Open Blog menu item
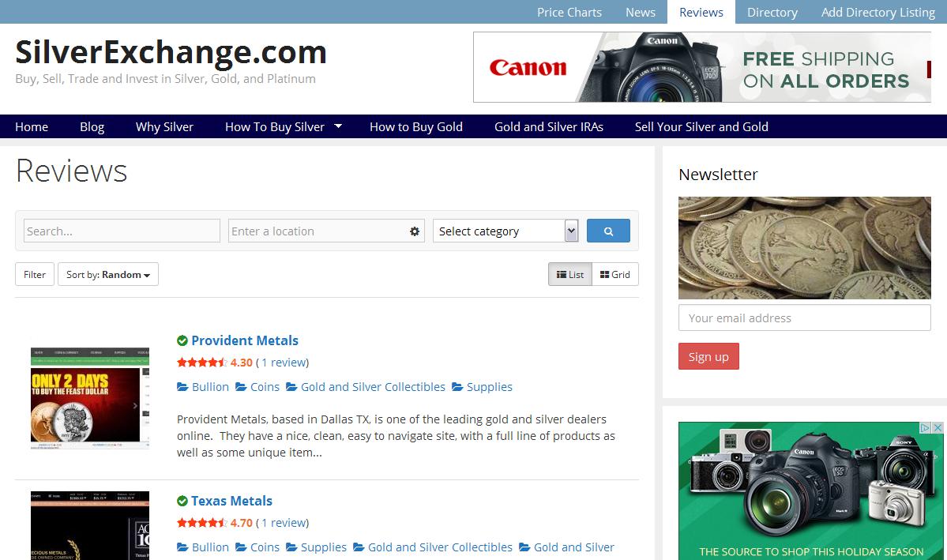Screen dimensions: 947x560 click(92, 127)
